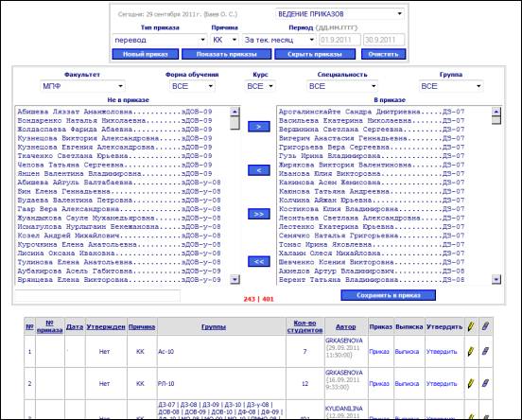Screen dimensions: 522x420
Task: Open Факультет dropdown showing МПФ
Action: pyautogui.click(x=82, y=86)
